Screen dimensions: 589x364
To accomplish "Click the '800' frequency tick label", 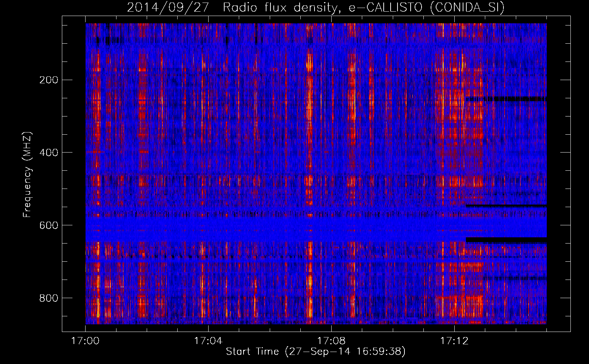I will 49,298.
